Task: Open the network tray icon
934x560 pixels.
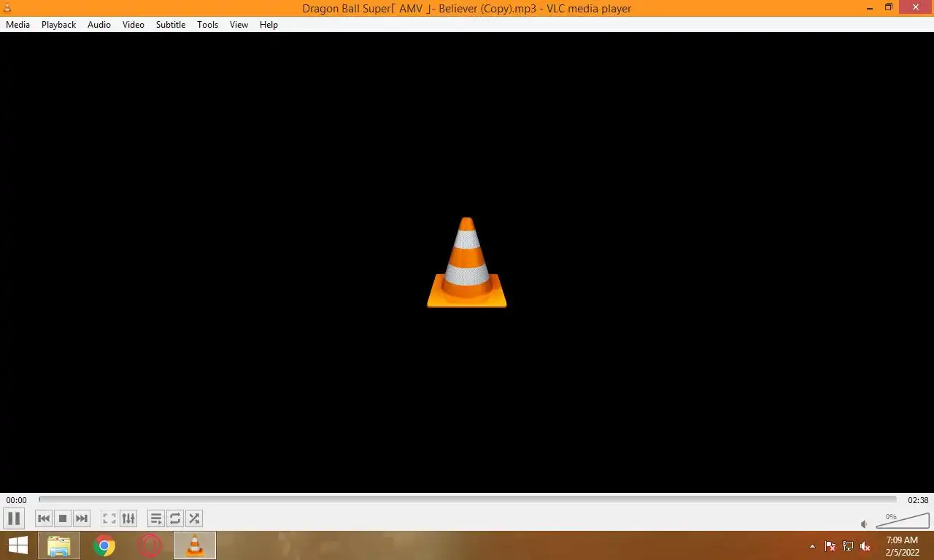Action: click(x=847, y=546)
